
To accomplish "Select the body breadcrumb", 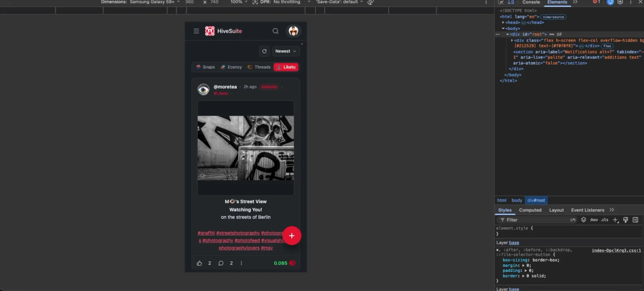I will [x=517, y=200].
